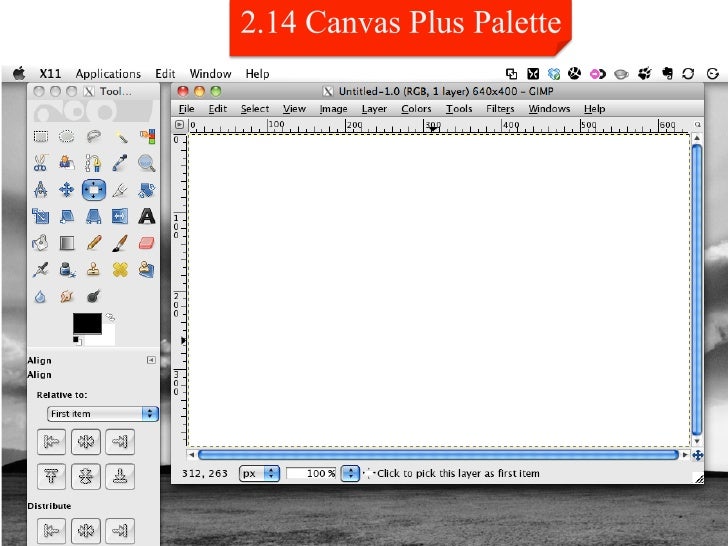Click Distribute horizontal centers button
The image size is (728, 546).
[86, 531]
